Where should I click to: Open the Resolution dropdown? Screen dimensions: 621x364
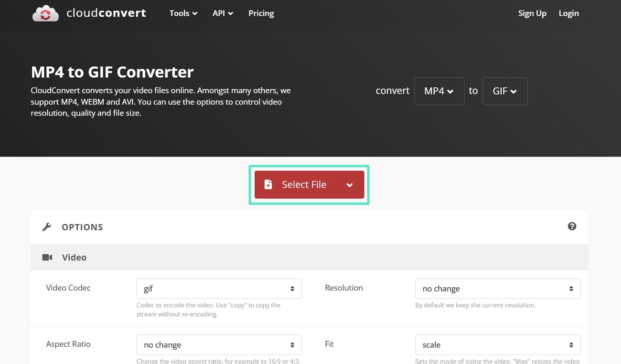tap(498, 289)
